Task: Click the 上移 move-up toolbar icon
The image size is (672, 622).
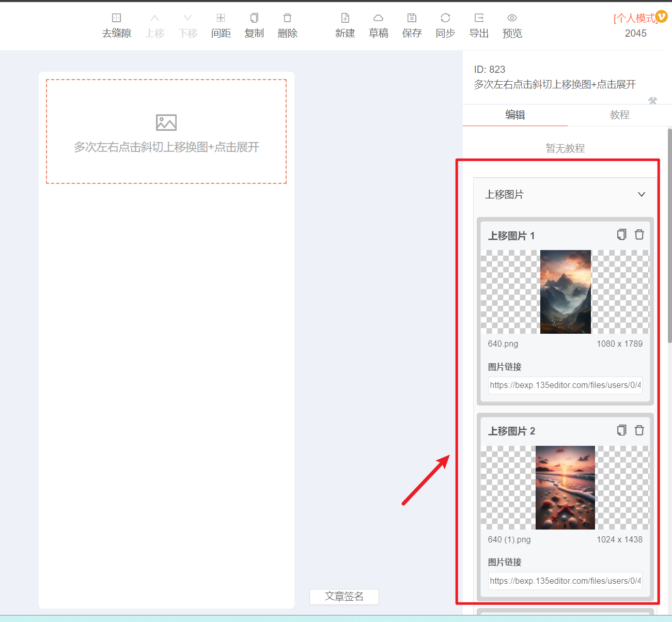Action: tap(154, 18)
